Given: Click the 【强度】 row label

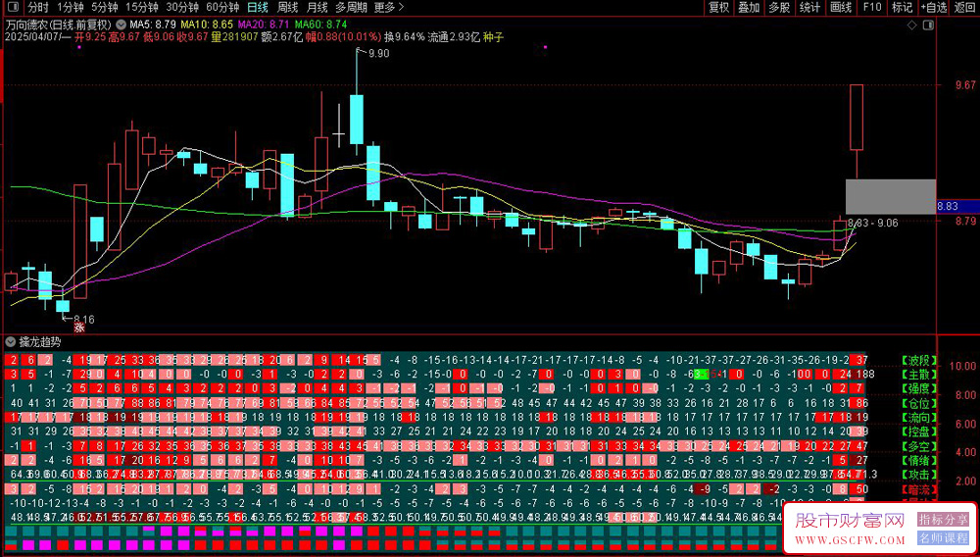Looking at the screenshot, I should click(919, 388).
